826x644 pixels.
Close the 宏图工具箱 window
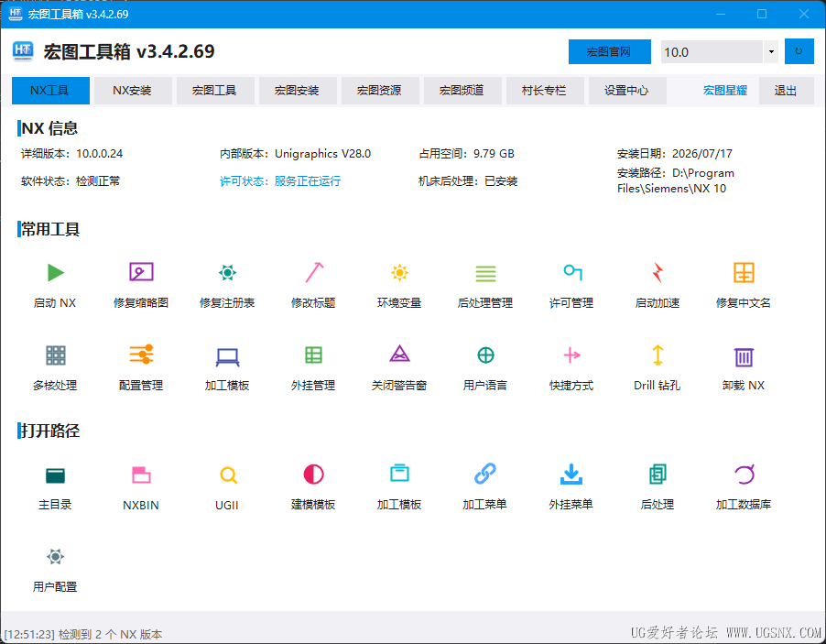pyautogui.click(x=804, y=15)
